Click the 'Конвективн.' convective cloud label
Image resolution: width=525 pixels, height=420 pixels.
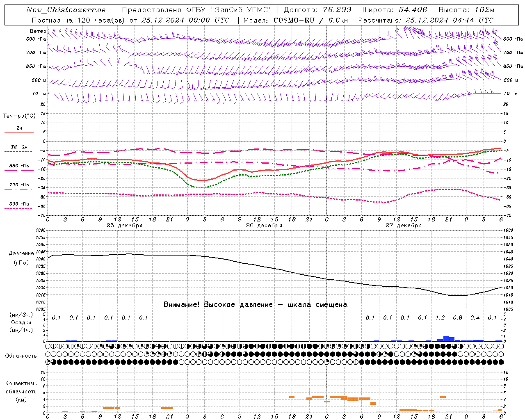21,383
